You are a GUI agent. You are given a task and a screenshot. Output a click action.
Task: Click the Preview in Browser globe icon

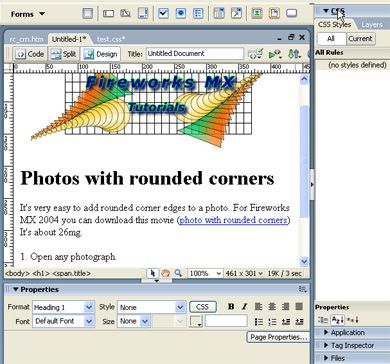pyautogui.click(x=275, y=54)
